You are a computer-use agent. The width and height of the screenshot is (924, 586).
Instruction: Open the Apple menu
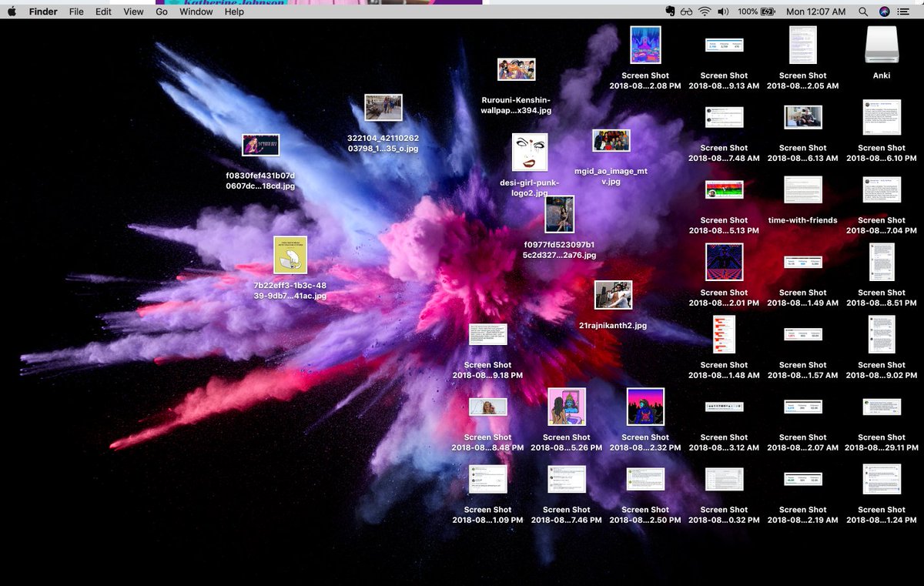(x=12, y=12)
